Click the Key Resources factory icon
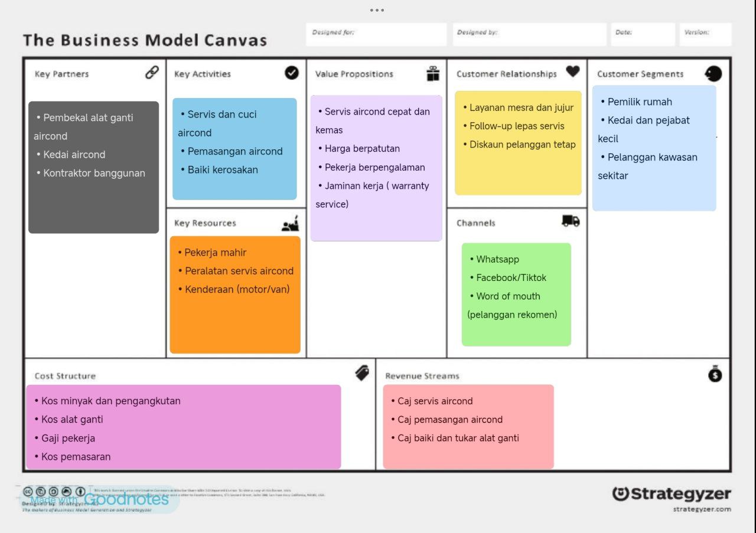 pos(290,224)
